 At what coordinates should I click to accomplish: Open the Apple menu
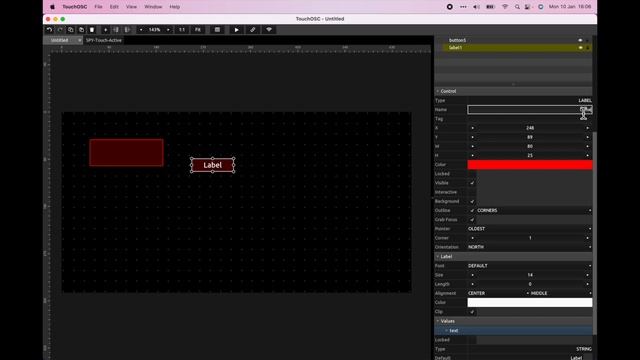click(52, 7)
